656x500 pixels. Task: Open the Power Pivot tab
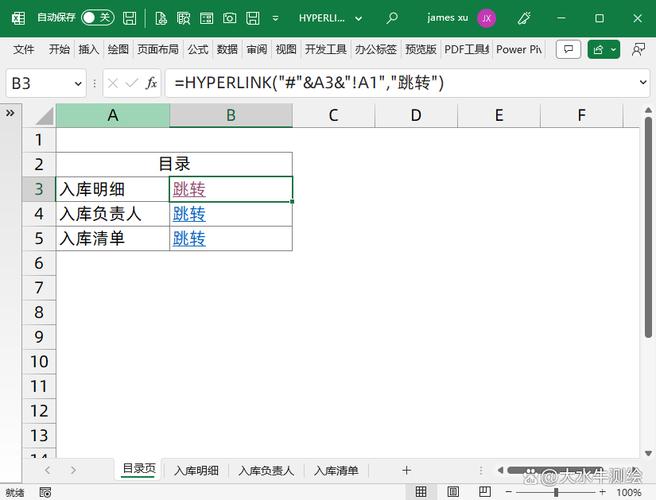(x=519, y=49)
